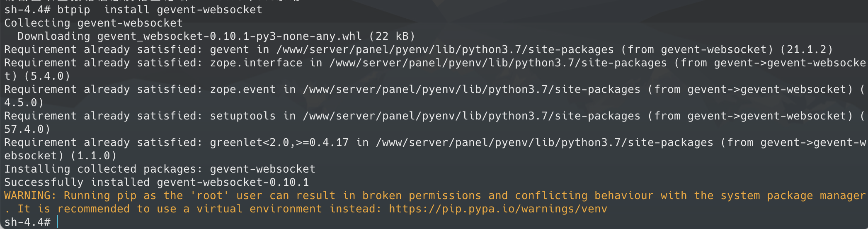Select the Collecting gevent-websocket line
868x229 pixels.
(93, 23)
